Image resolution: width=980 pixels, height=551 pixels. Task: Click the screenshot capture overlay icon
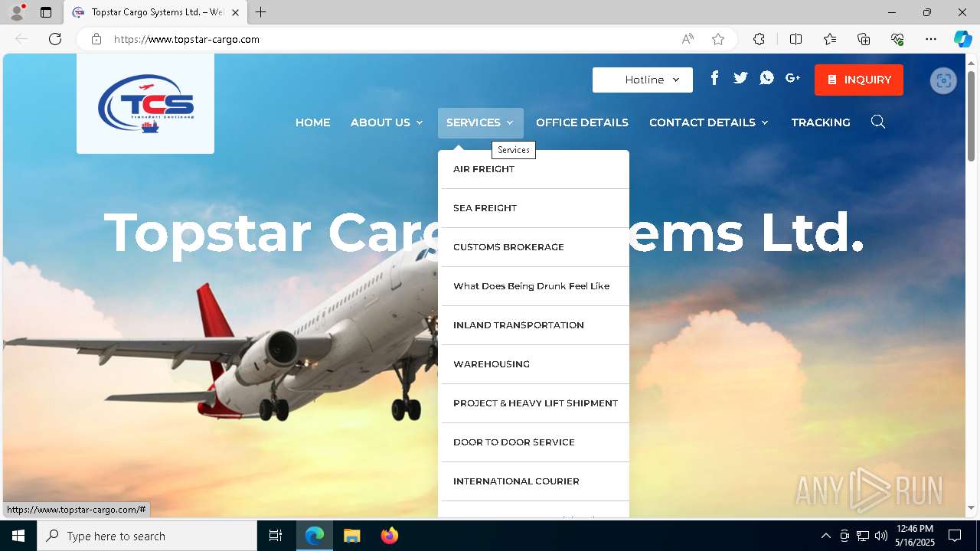pyautogui.click(x=943, y=80)
